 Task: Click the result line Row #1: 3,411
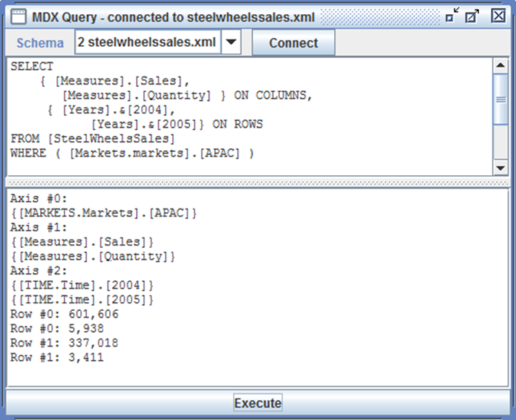[x=58, y=358]
